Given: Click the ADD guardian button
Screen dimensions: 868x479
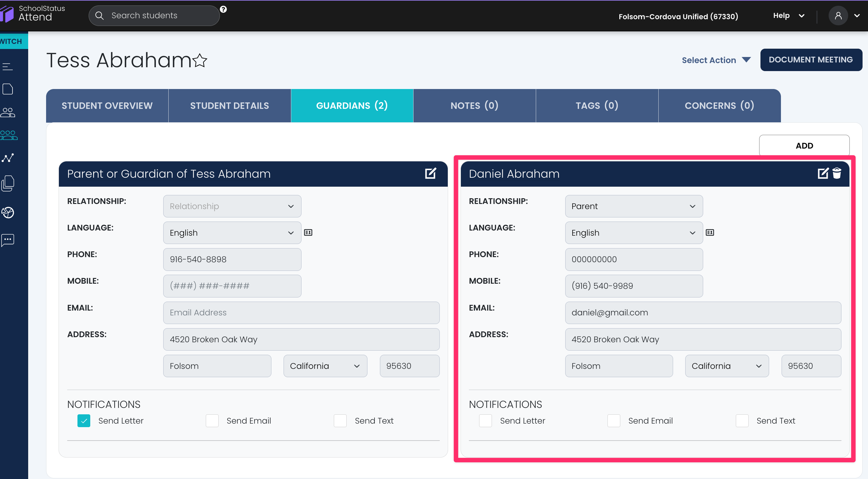Looking at the screenshot, I should pos(804,146).
